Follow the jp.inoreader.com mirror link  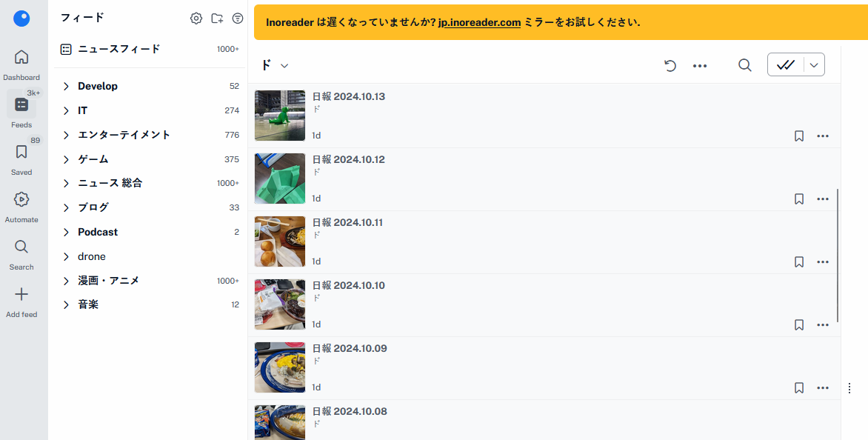click(479, 23)
